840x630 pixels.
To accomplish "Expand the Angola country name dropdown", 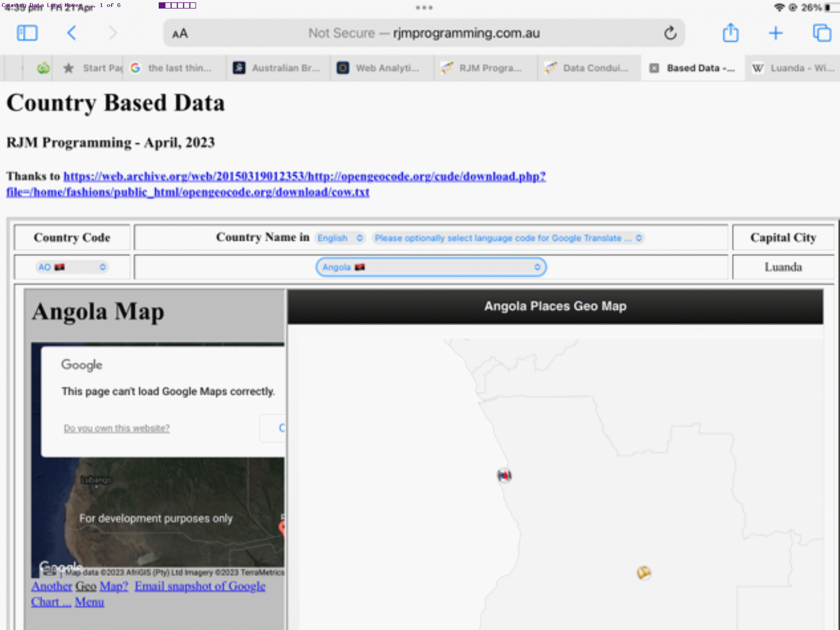I will click(430, 267).
